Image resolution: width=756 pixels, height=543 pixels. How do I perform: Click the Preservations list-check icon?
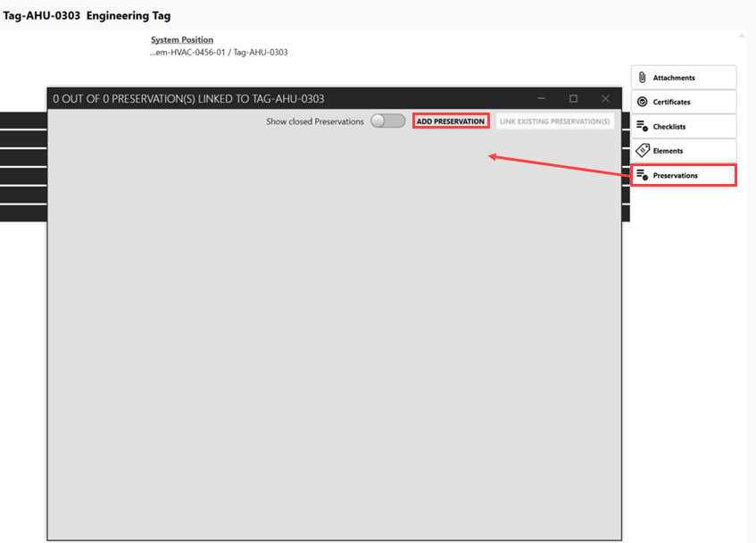[643, 174]
